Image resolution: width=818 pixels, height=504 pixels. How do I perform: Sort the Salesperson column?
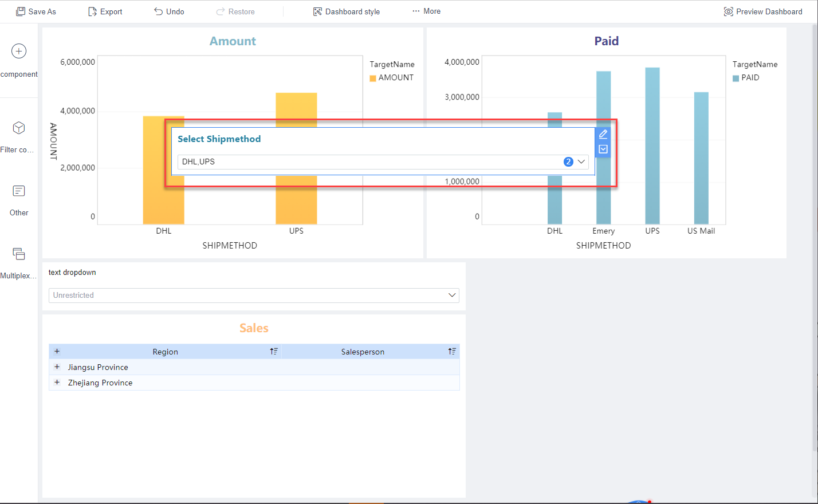[452, 352]
